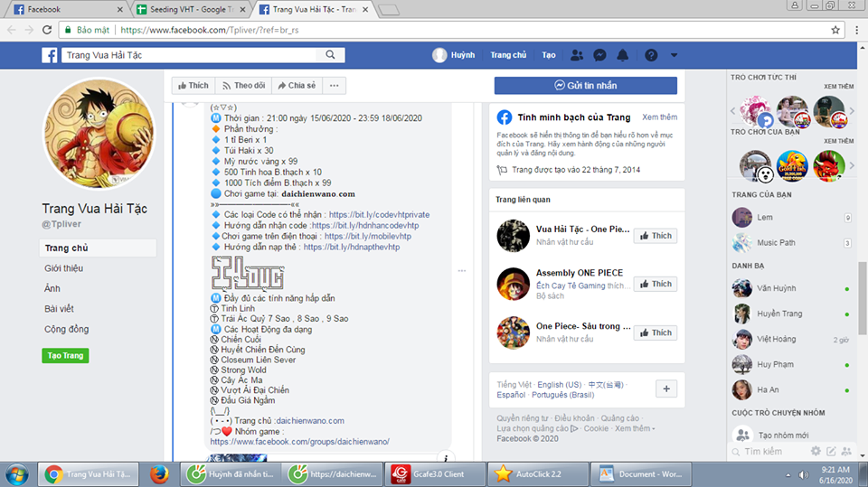Open post options ellipsis beside the post

click(462, 271)
